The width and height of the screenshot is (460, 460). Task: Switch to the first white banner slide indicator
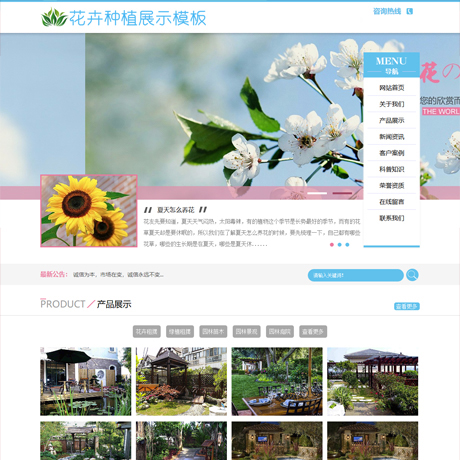(317, 193)
